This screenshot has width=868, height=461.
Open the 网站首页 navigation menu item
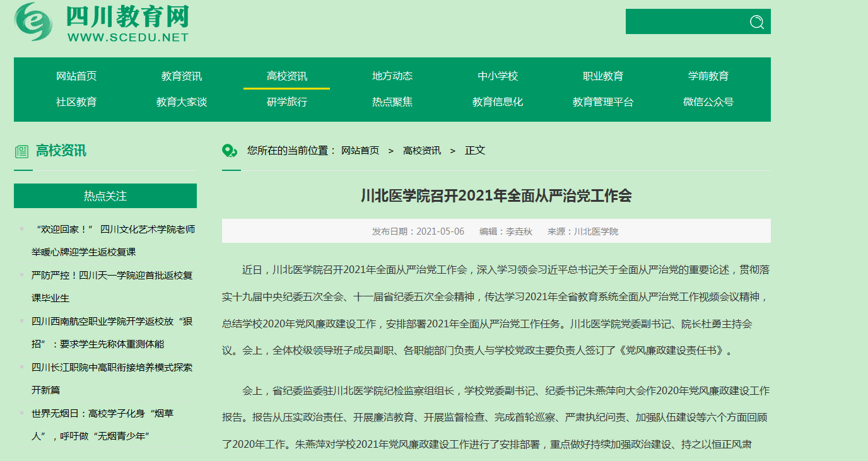[76, 76]
